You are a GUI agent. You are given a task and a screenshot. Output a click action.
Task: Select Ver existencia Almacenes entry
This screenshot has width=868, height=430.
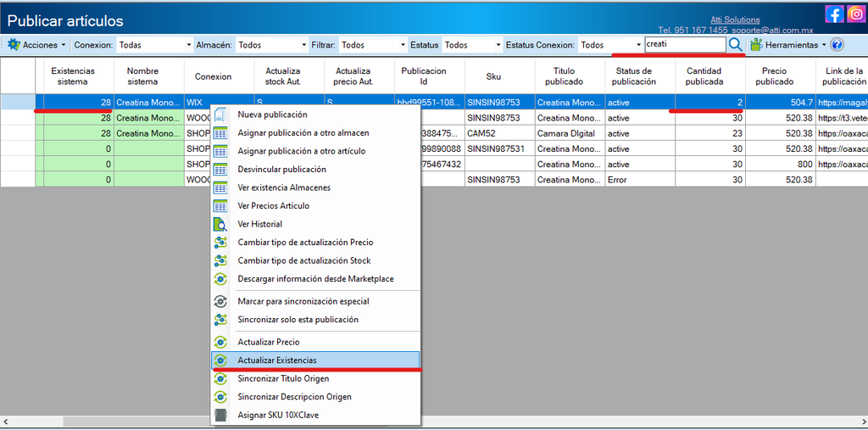click(315, 187)
